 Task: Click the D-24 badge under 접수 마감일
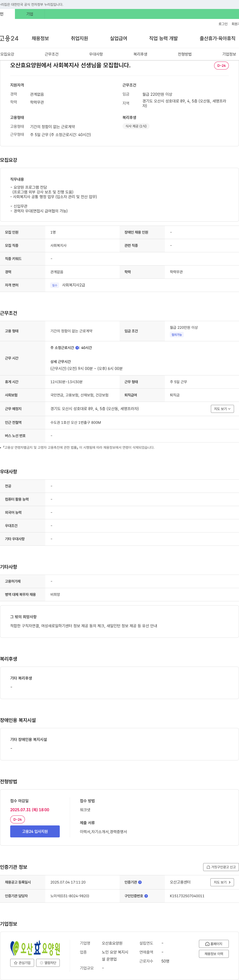click(17, 819)
